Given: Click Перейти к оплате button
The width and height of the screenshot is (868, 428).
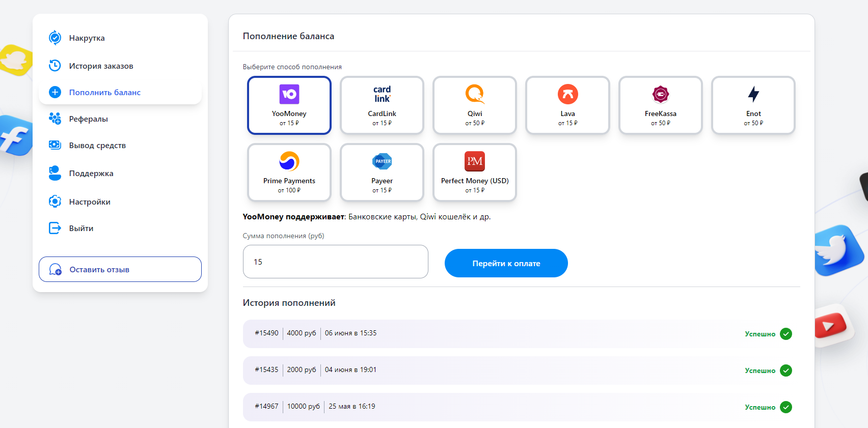Looking at the screenshot, I should [506, 263].
